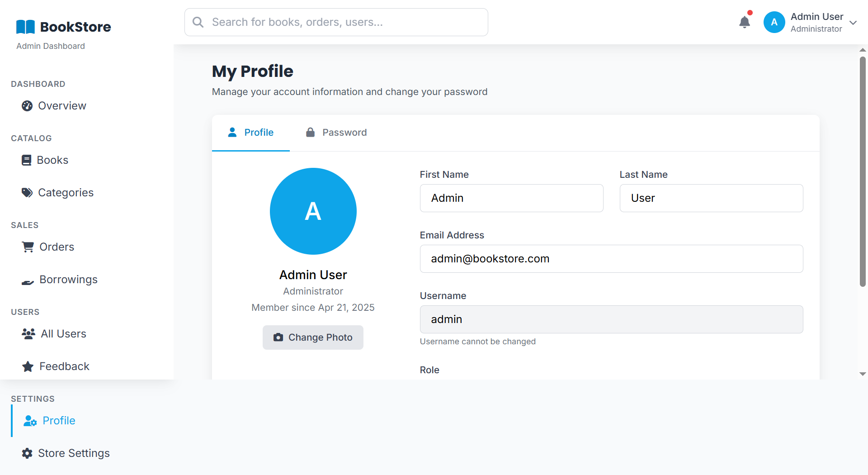The width and height of the screenshot is (868, 475).
Task: Click the Store Settings gear icon
Action: 27,453
